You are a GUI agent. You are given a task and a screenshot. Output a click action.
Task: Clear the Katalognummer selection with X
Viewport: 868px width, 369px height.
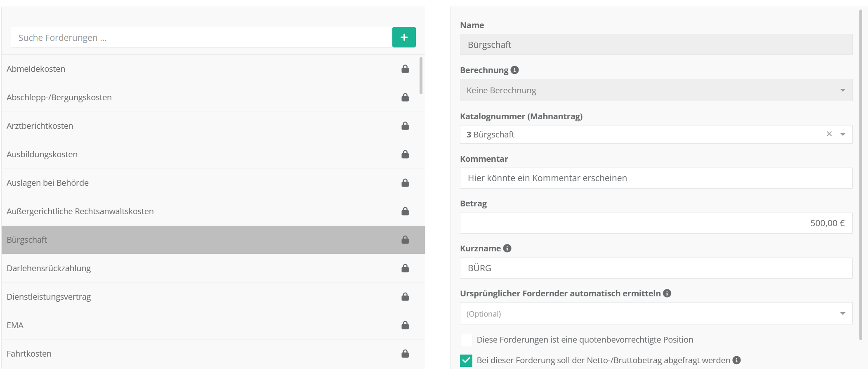tap(829, 134)
